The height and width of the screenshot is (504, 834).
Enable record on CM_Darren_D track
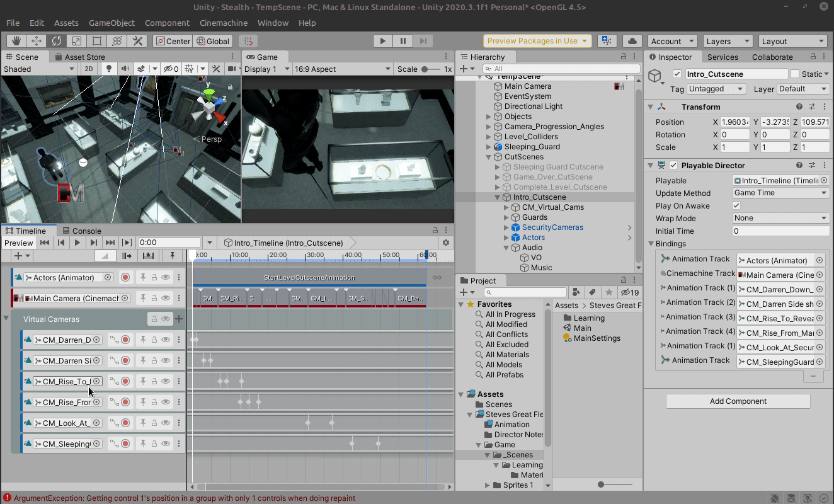point(125,340)
